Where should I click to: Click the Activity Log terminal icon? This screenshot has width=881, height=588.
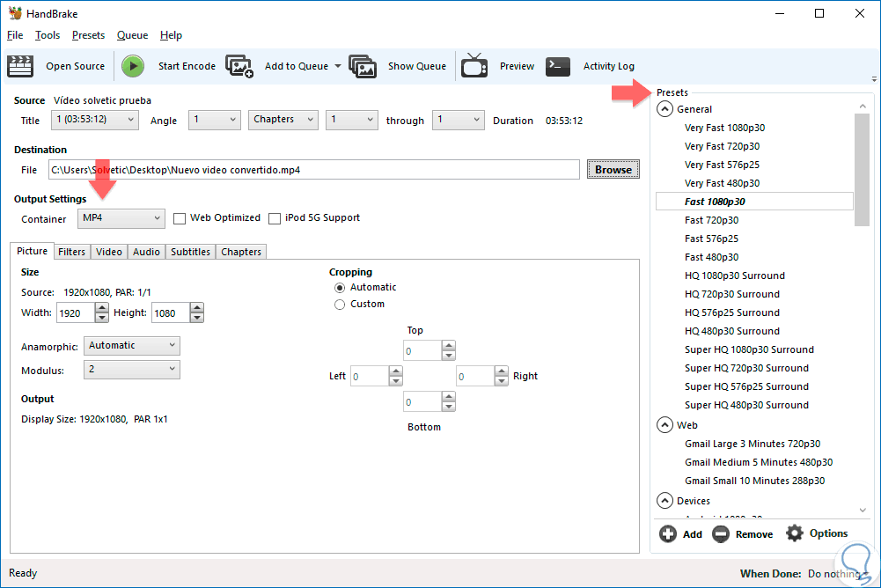(x=558, y=66)
